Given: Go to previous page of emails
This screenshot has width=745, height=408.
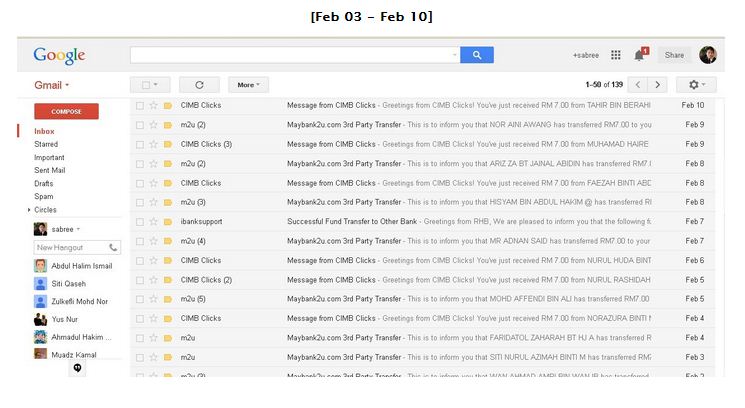Looking at the screenshot, I should [638, 85].
